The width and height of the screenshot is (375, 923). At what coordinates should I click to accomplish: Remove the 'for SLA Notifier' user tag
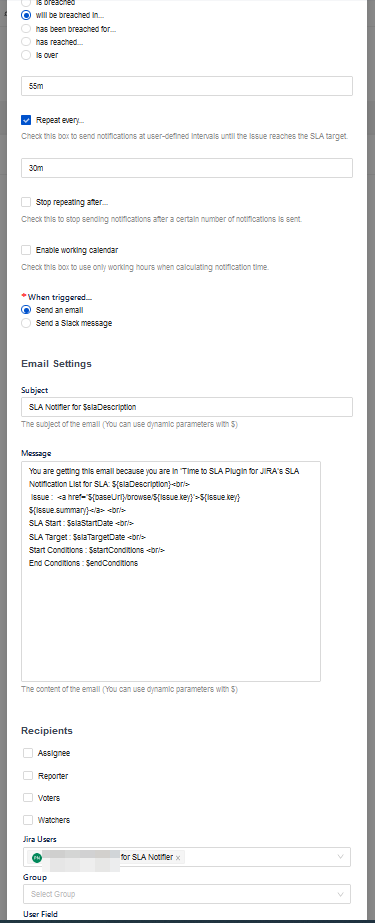click(x=178, y=858)
